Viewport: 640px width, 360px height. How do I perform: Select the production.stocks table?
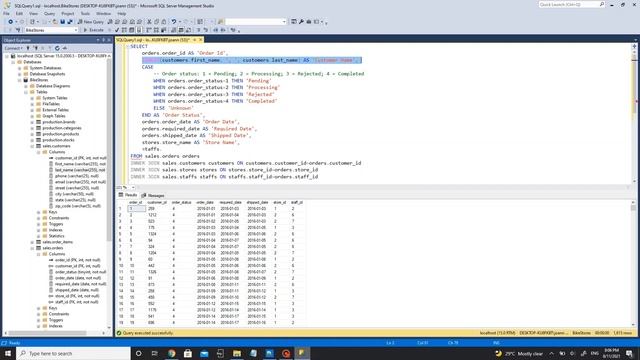pos(58,140)
